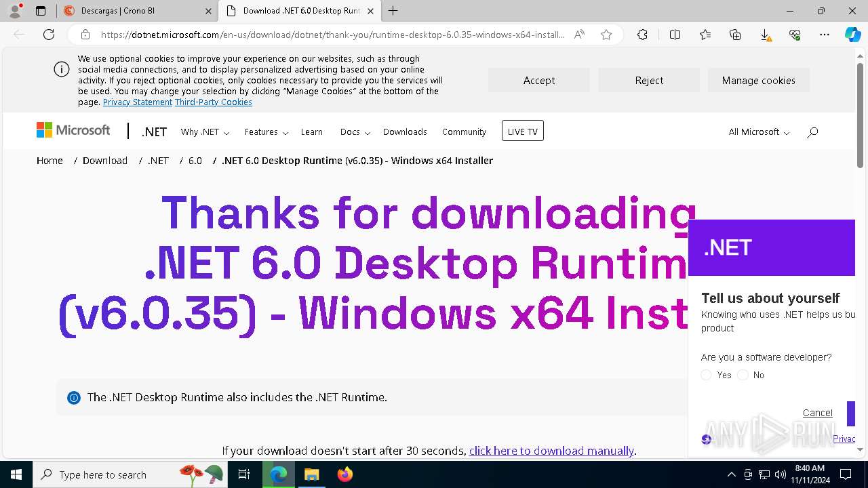Click the browser back arrow
Image resolution: width=868 pixels, height=488 pixels.
[19, 35]
